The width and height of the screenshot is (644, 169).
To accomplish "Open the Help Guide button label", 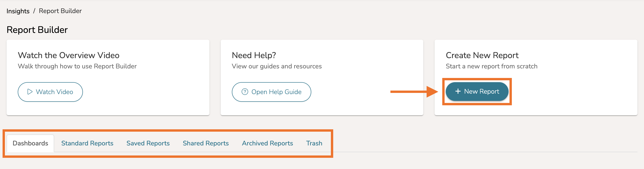I will [x=276, y=92].
